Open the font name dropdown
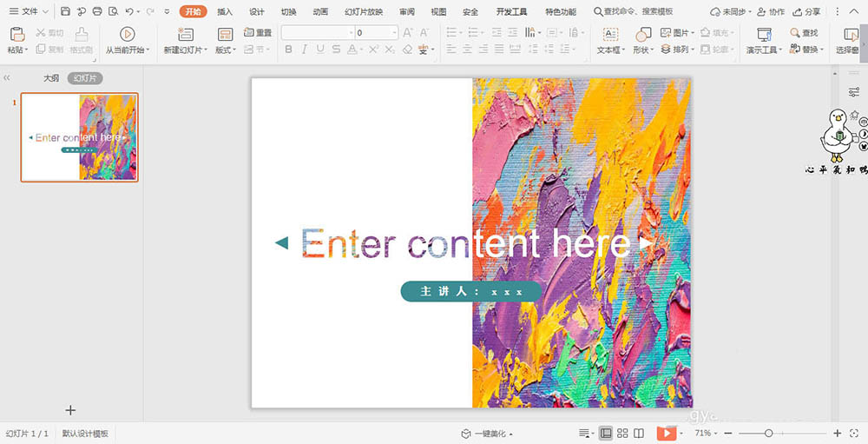The image size is (868, 444). pos(351,33)
